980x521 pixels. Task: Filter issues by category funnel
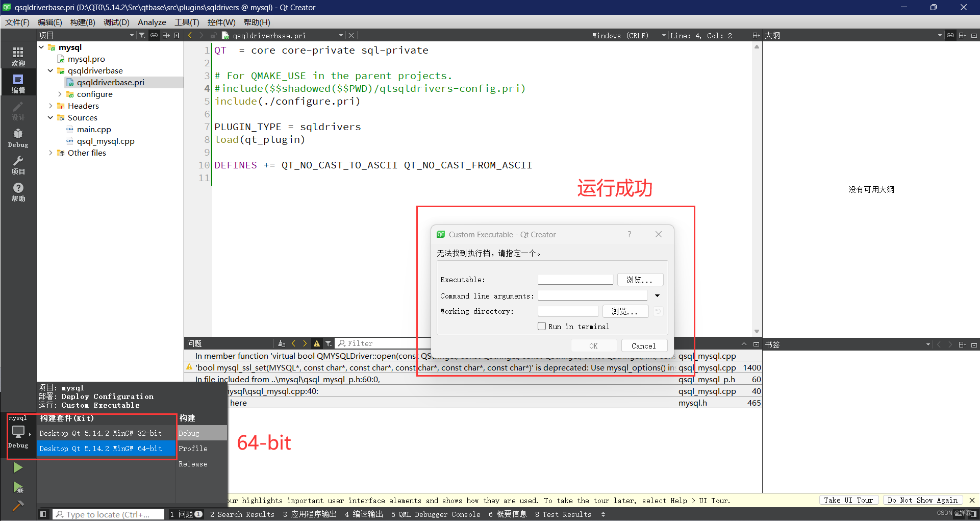[x=329, y=343]
